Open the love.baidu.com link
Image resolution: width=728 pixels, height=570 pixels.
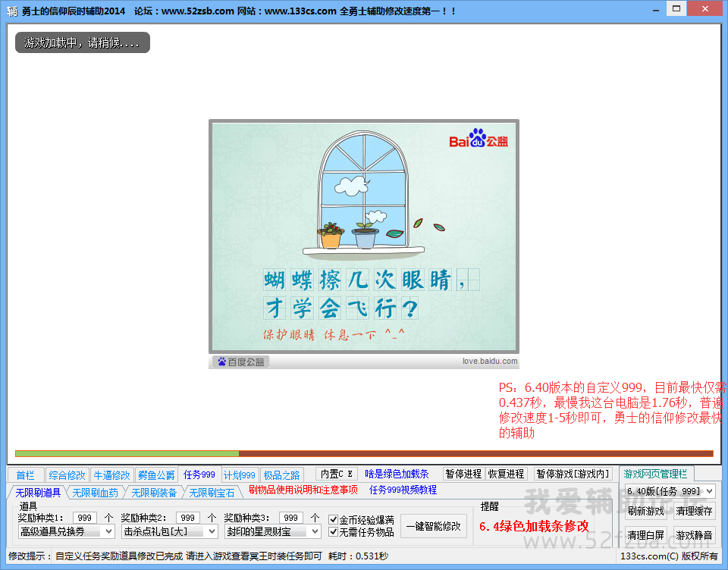tap(489, 361)
